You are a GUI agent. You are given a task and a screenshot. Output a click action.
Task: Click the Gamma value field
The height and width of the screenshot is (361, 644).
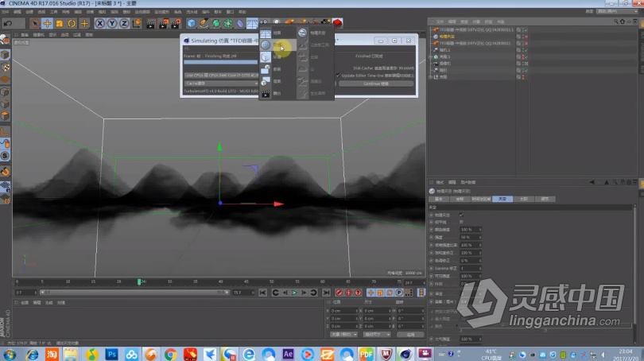coord(470,268)
